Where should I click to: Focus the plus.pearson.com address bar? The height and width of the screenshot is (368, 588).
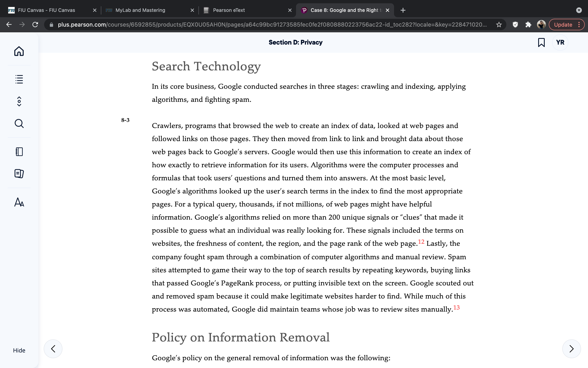(x=272, y=25)
